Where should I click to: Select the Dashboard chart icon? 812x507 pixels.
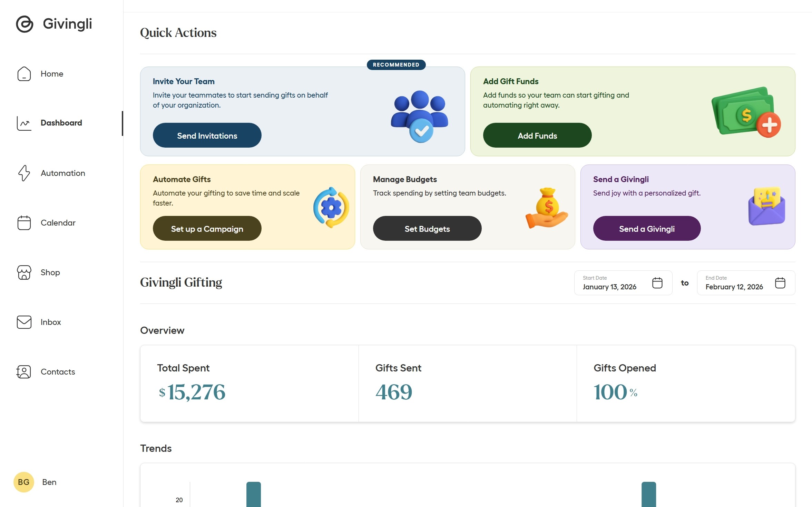pyautogui.click(x=23, y=123)
